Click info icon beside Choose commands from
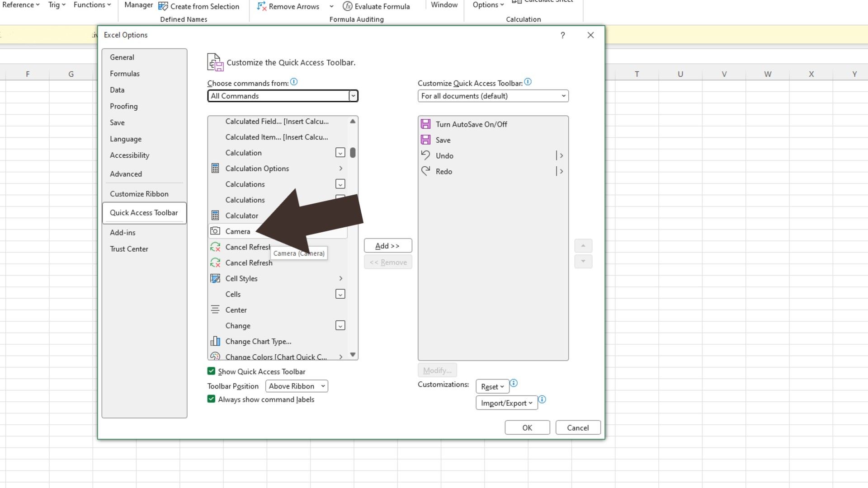 (x=294, y=82)
